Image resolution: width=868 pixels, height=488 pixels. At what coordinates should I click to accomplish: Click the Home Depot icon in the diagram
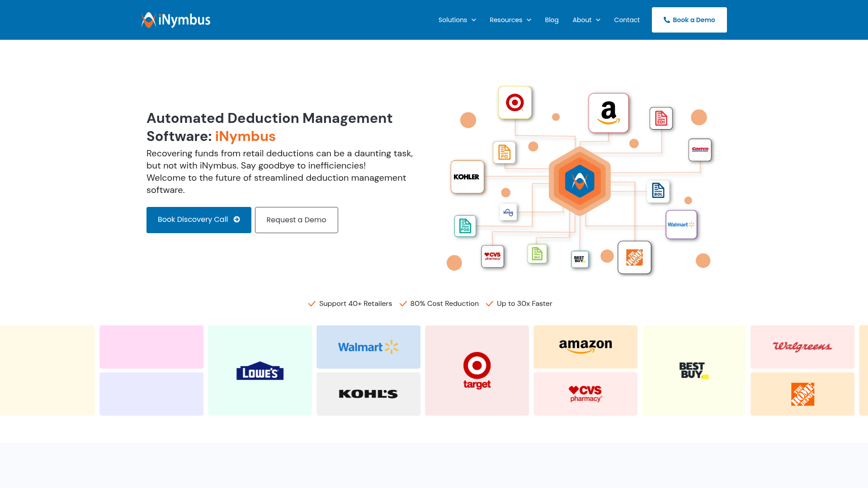coord(634,258)
